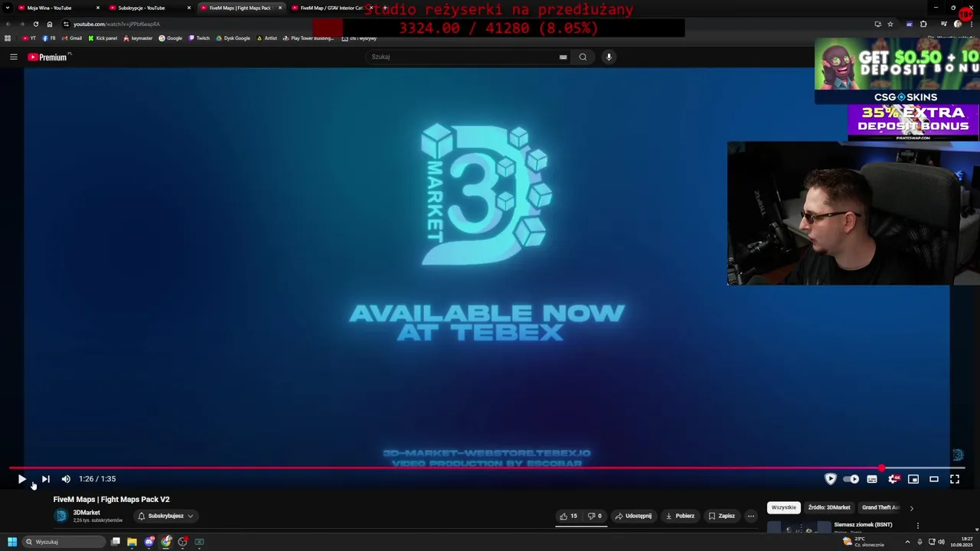Dislike the video with the thumbs down
Screen dimensions: 980x551
pos(594,516)
